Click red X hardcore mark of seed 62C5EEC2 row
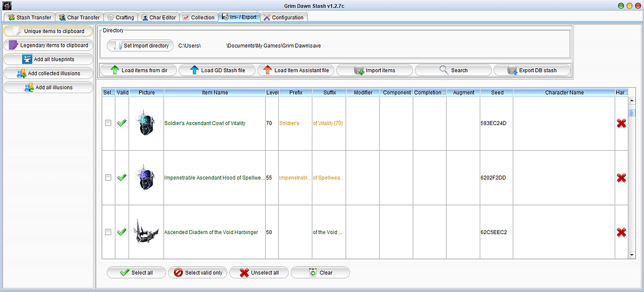644x292 pixels. click(x=622, y=232)
